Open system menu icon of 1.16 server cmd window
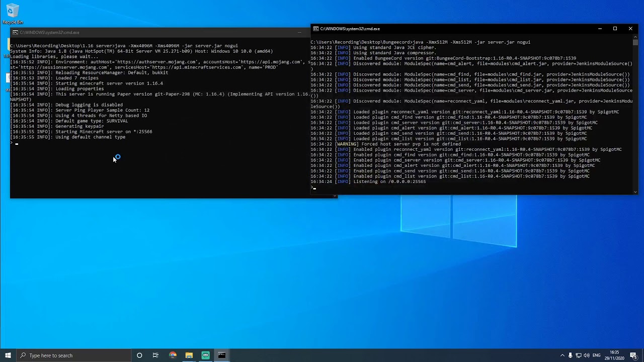 [15, 33]
